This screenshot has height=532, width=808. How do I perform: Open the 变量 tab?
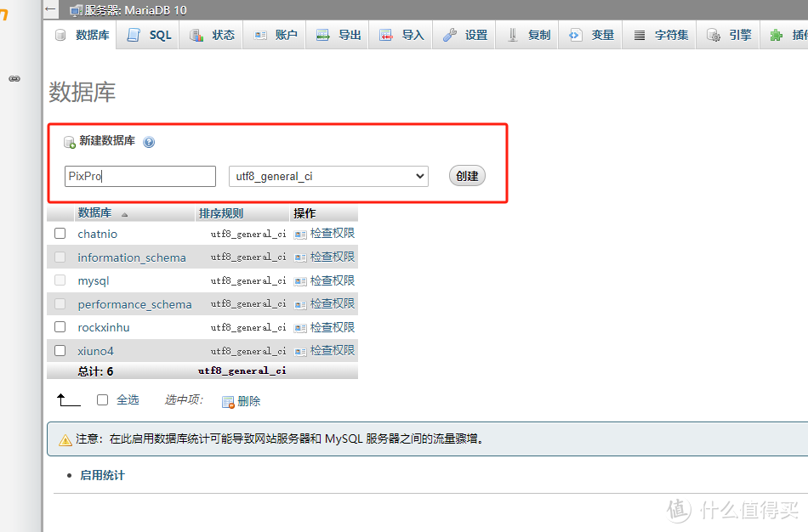point(590,35)
